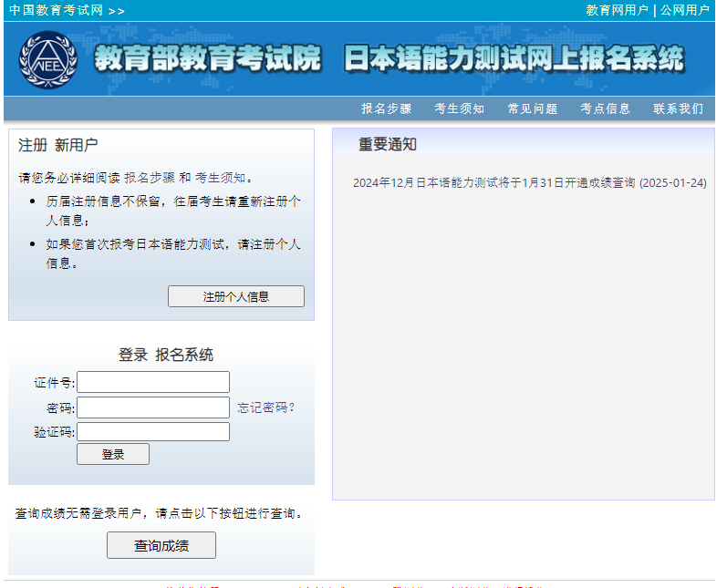Click into the 密码 field
The width and height of the screenshot is (727, 588).
click(x=153, y=407)
